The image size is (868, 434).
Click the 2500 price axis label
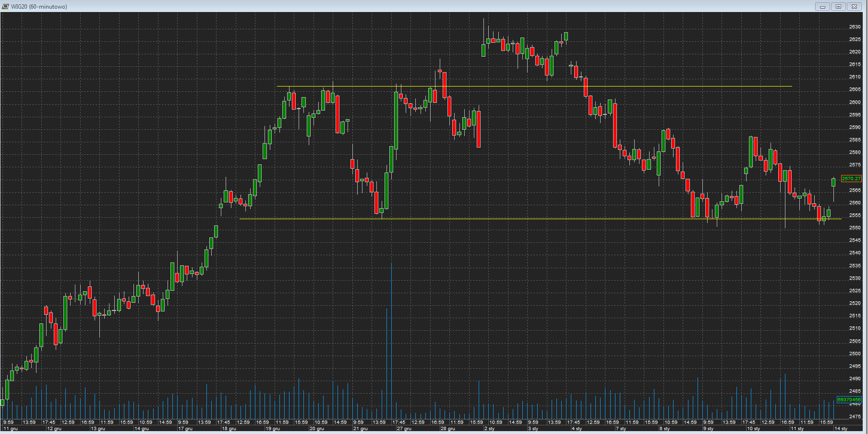tap(855, 354)
